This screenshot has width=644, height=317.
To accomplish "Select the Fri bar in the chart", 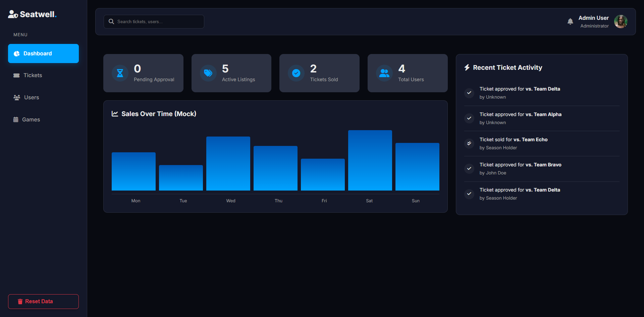I will pyautogui.click(x=323, y=174).
